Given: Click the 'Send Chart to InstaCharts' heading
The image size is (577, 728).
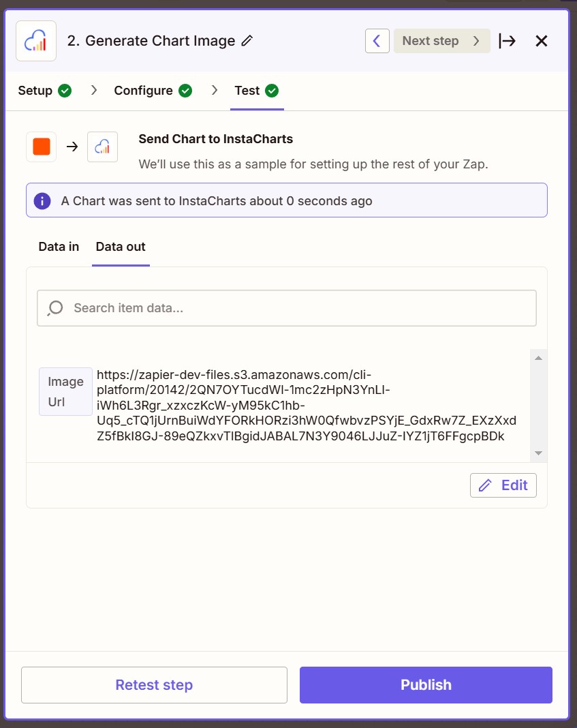Looking at the screenshot, I should point(216,139).
